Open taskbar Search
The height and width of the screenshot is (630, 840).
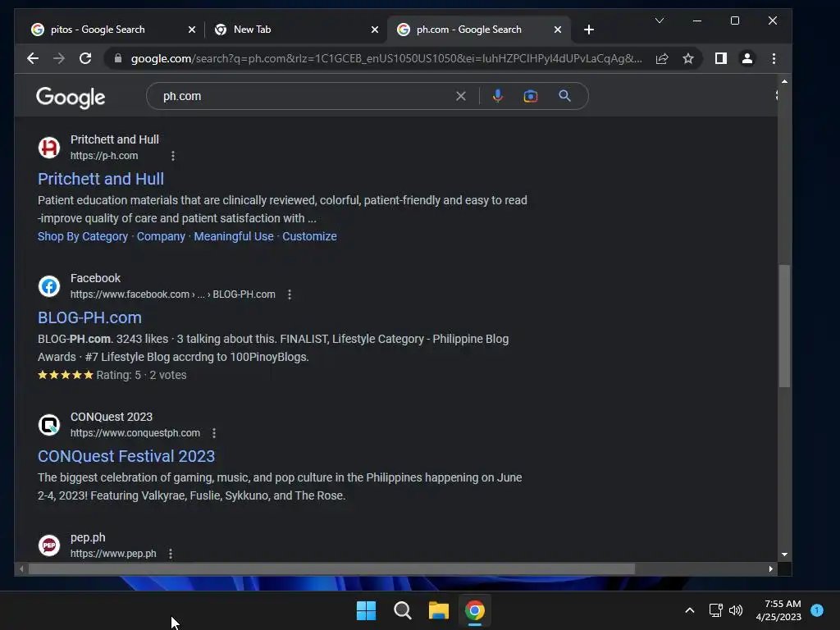point(402,610)
